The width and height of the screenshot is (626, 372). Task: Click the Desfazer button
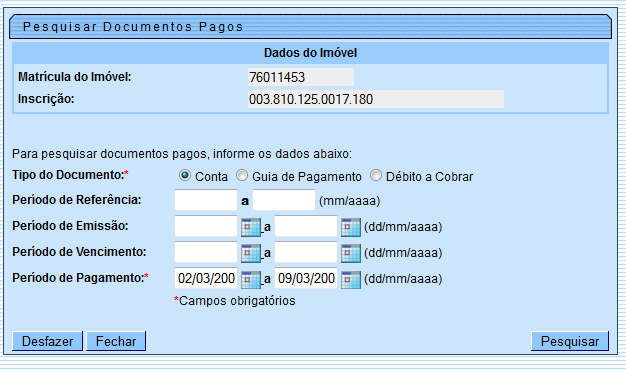click(48, 341)
